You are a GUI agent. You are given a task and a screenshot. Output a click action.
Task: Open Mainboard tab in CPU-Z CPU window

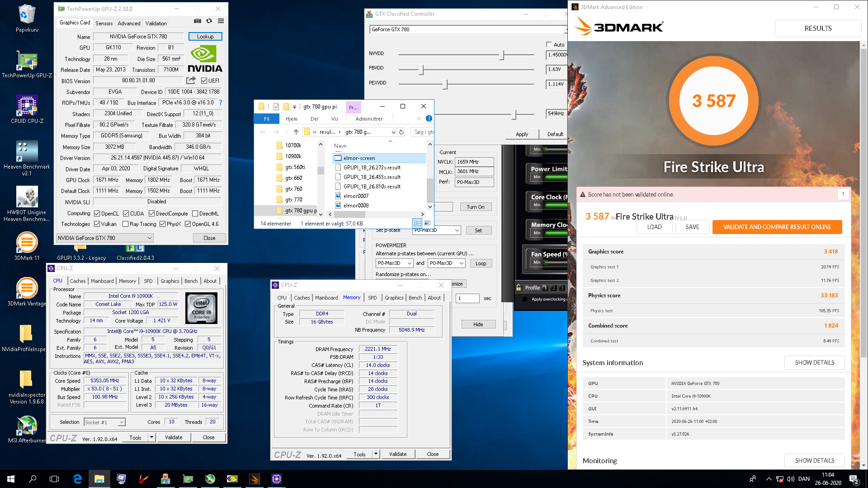click(x=102, y=281)
